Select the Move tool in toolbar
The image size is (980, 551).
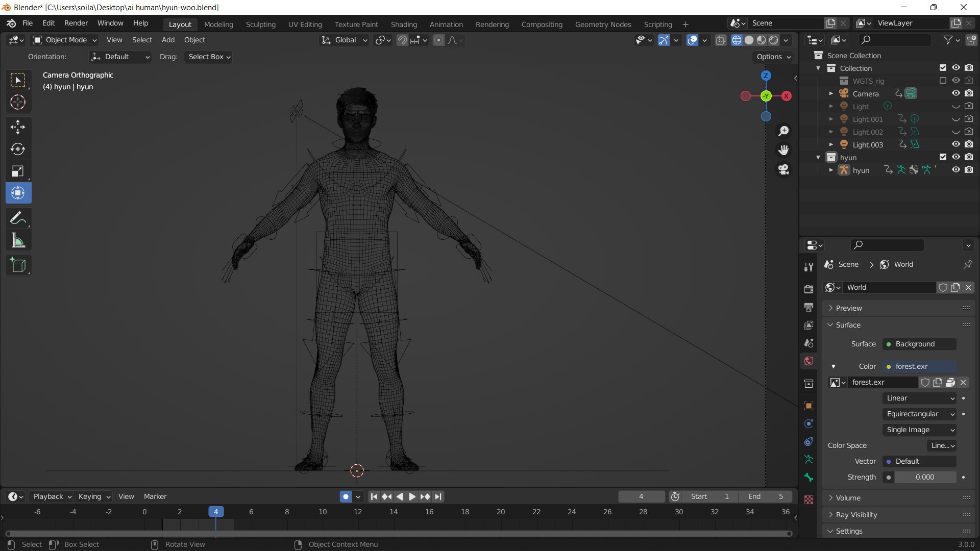[x=18, y=127]
